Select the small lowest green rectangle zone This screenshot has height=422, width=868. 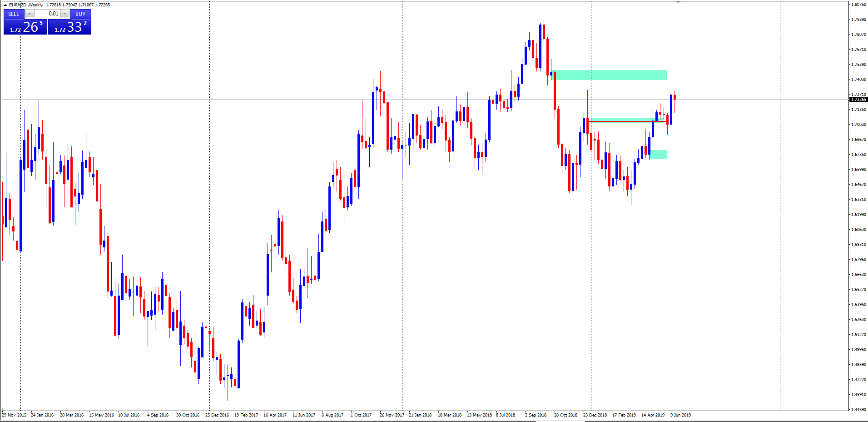click(658, 155)
